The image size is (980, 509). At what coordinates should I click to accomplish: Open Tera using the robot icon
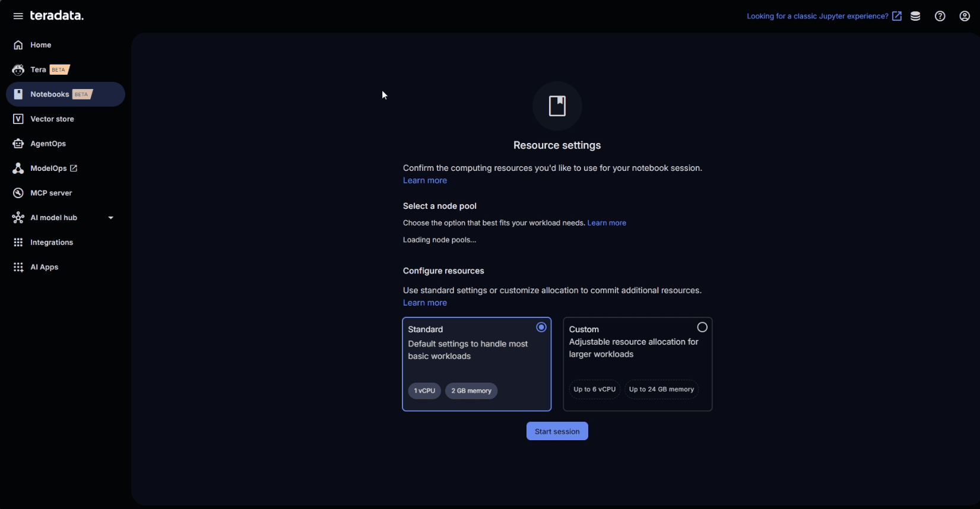pyautogui.click(x=18, y=70)
